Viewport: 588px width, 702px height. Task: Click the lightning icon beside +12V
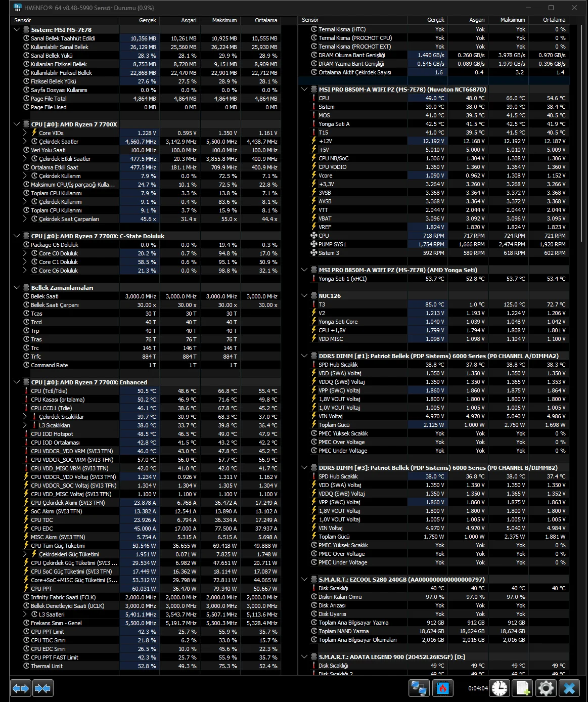coord(314,141)
